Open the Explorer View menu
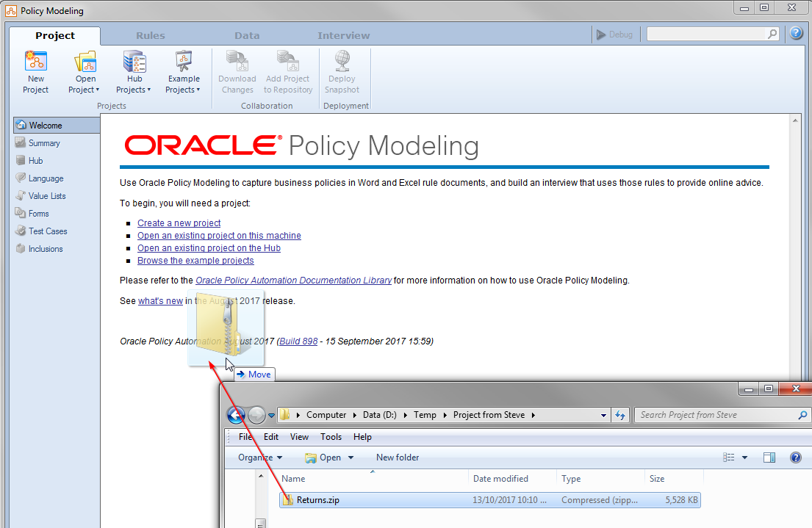Screen dimensions: 812x528 point(299,437)
